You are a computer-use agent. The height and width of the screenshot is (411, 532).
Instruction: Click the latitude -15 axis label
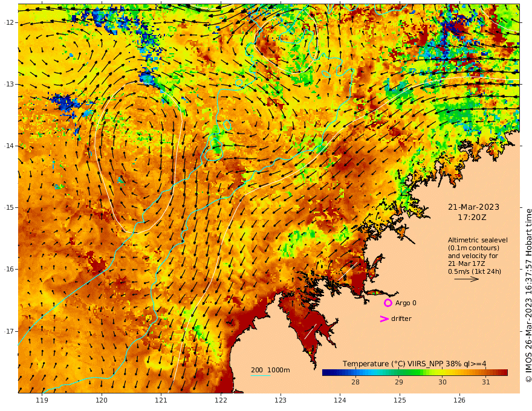click(9, 207)
